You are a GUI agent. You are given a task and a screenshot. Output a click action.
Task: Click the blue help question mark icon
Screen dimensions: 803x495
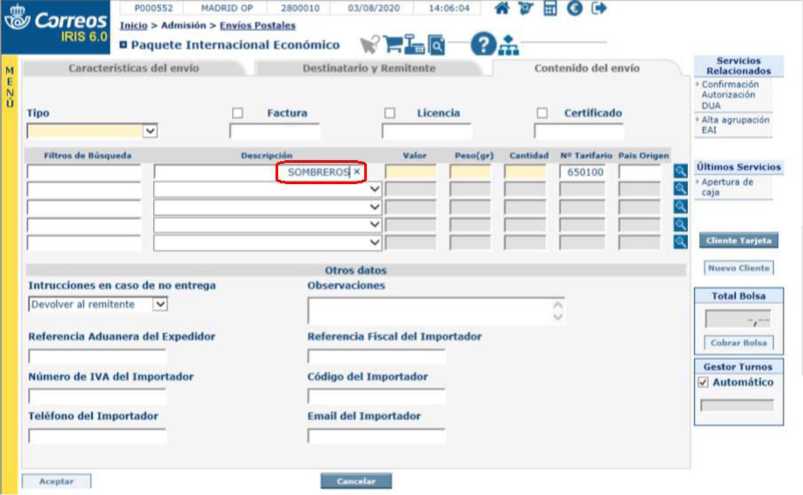(483, 44)
